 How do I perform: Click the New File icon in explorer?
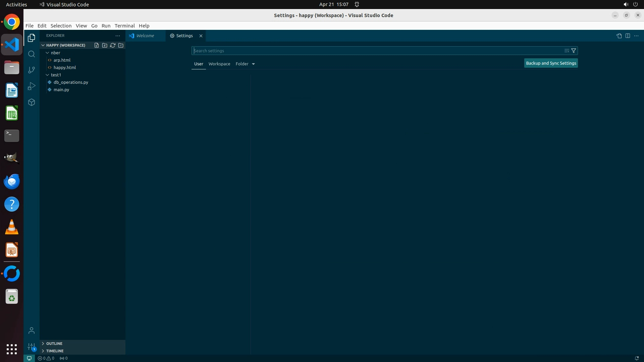point(97,45)
